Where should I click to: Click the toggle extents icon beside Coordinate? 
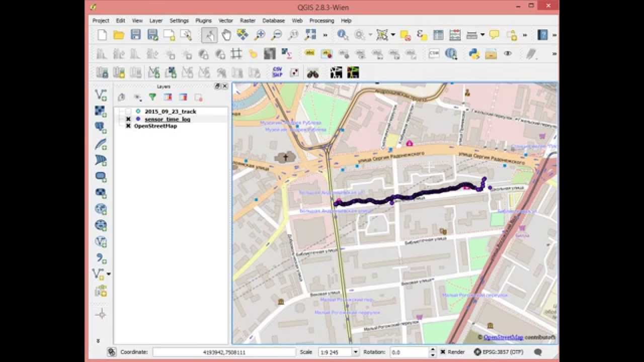111,352
